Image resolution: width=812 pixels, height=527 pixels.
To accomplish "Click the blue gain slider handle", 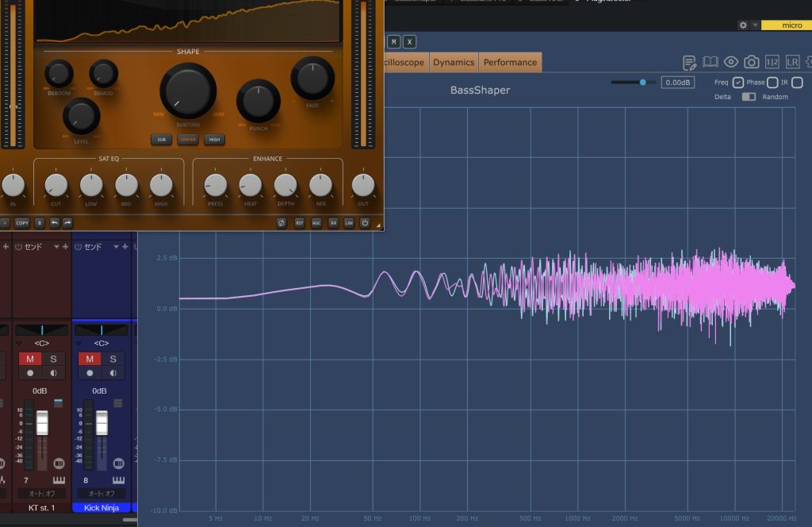I will (x=643, y=82).
